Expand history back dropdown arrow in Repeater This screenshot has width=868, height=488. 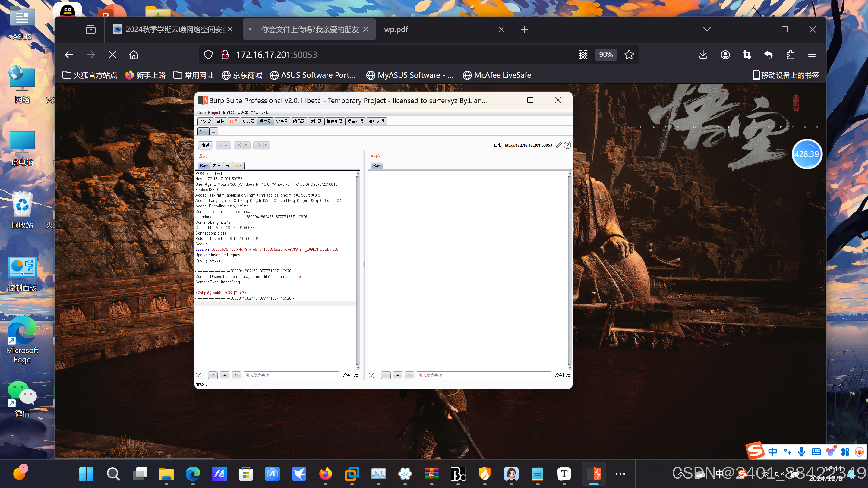[246, 146]
